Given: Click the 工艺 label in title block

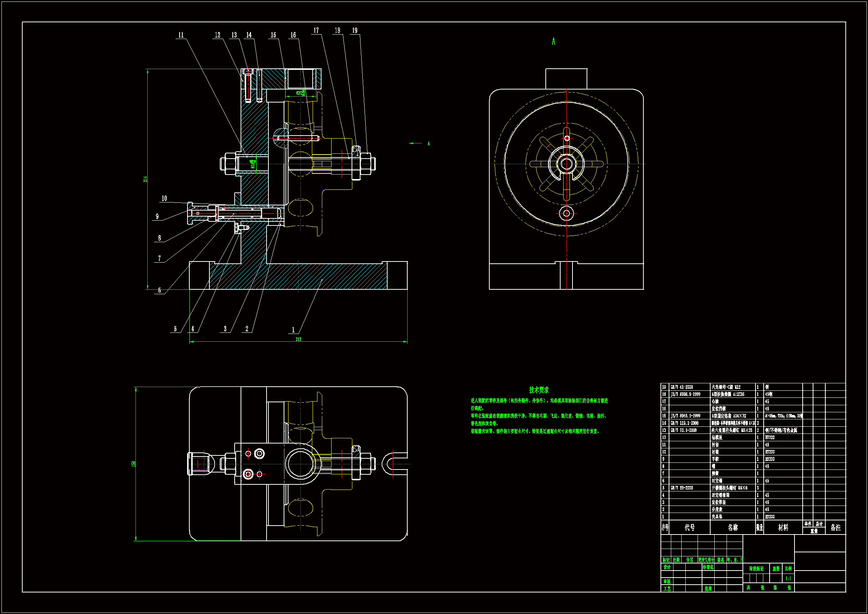Looking at the screenshot, I should click(667, 589).
